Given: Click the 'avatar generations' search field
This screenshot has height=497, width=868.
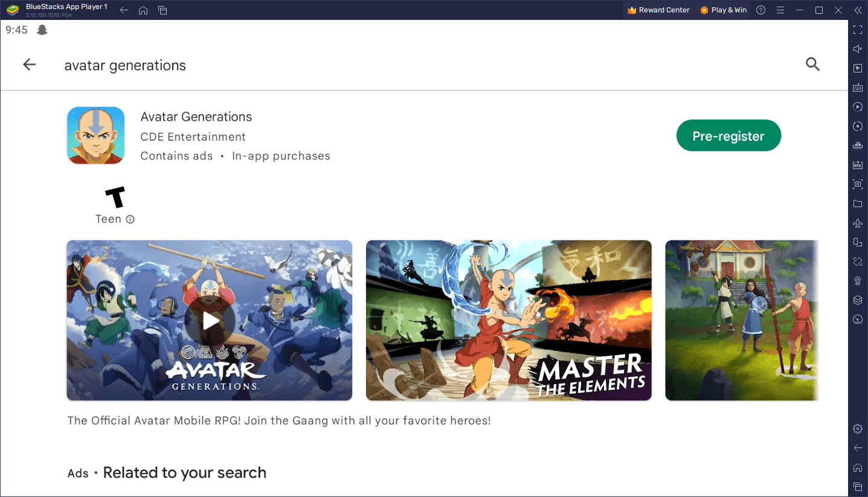Looking at the screenshot, I should (125, 65).
